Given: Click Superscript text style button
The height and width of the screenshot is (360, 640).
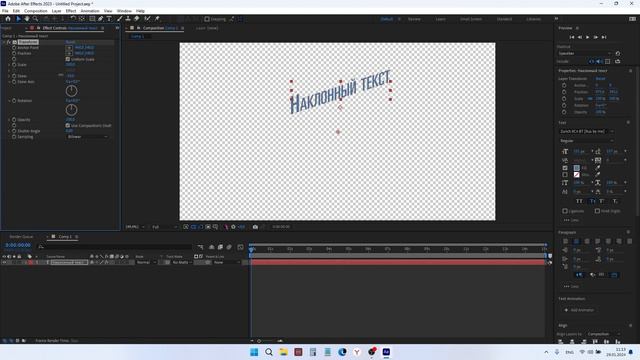Looking at the screenshot, I should pyautogui.click(x=602, y=201).
